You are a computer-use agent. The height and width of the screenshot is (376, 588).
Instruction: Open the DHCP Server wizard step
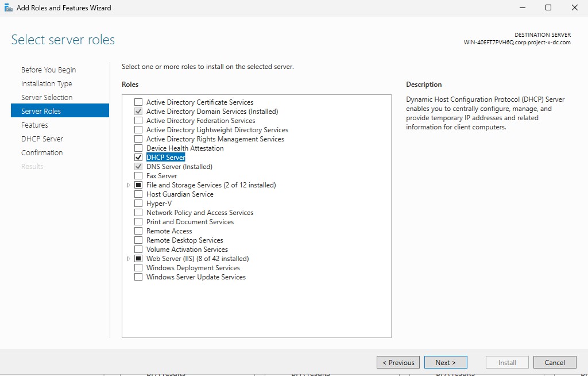point(42,139)
